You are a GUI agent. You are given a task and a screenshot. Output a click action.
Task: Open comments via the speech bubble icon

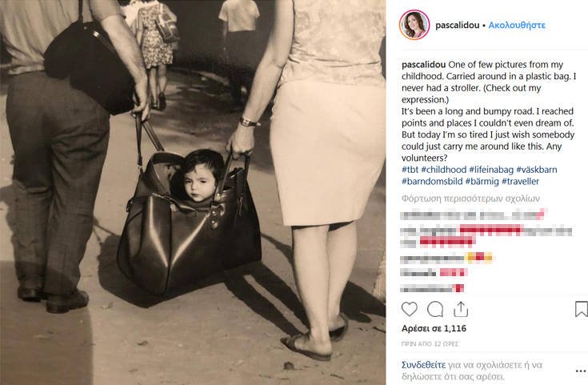(x=435, y=310)
